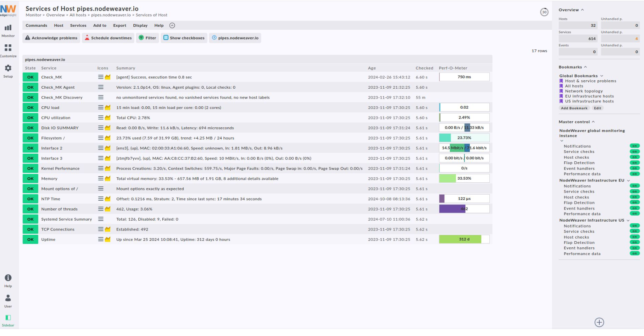The height and width of the screenshot is (336, 644).
Task: Collapse NodeWeaver global monitoring instance group
Action: [x=561, y=141]
